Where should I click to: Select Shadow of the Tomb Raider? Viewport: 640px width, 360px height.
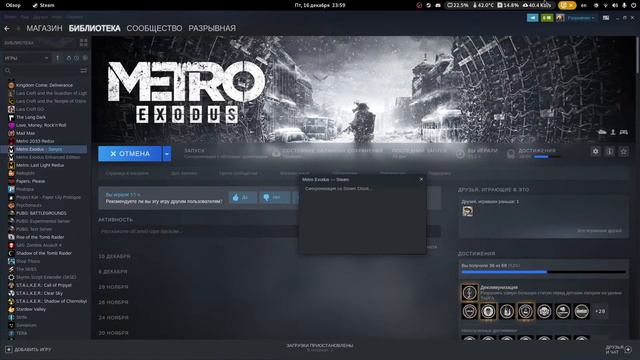44,253
